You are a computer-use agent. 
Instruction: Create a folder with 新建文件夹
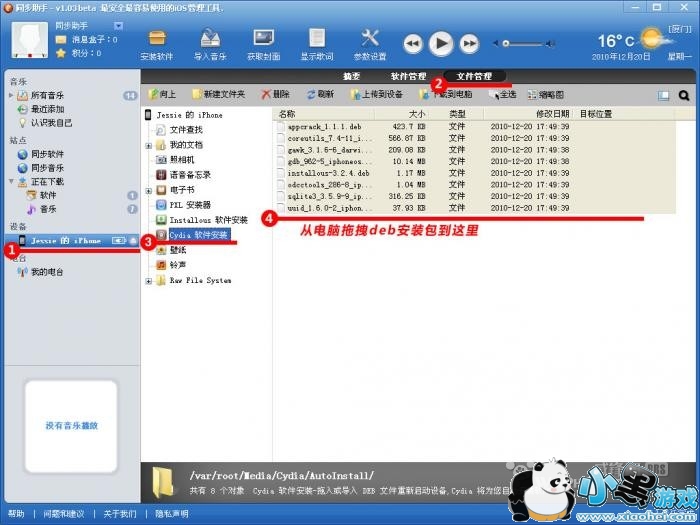219,95
